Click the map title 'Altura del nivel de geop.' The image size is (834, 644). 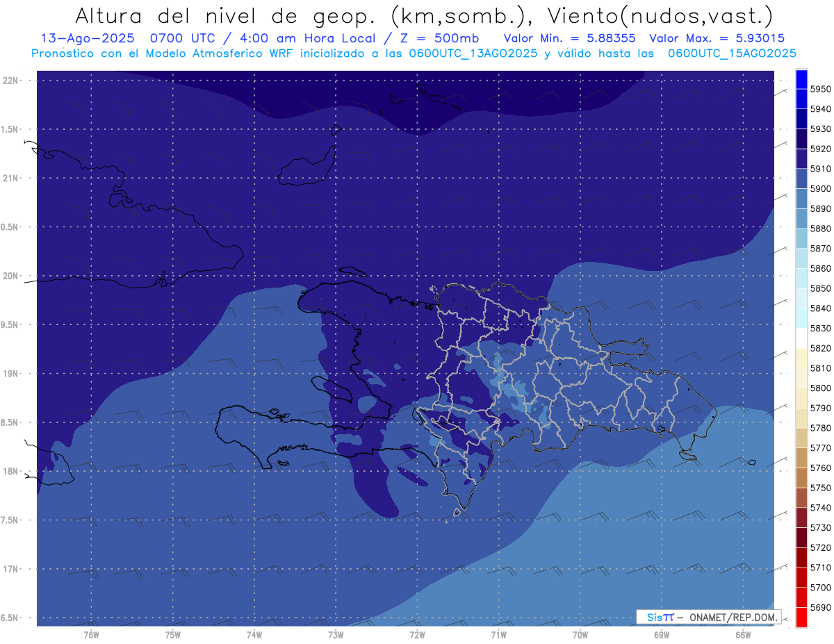click(x=227, y=15)
